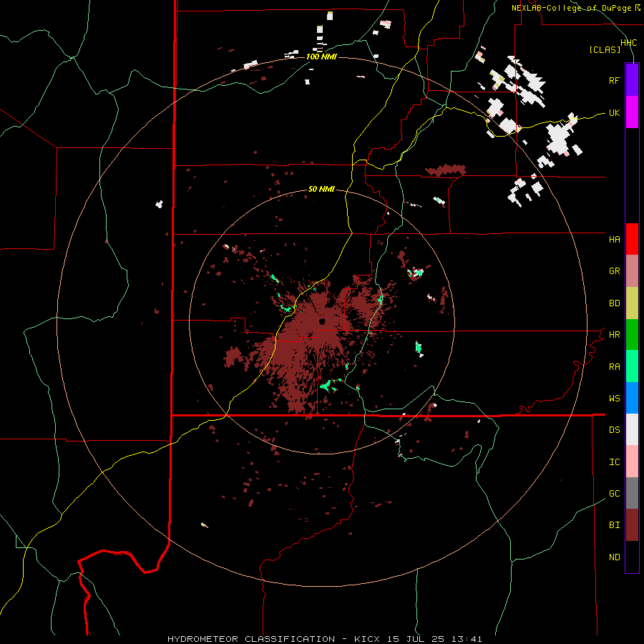
Task: Click the WS legend label
Action: [x=614, y=399]
